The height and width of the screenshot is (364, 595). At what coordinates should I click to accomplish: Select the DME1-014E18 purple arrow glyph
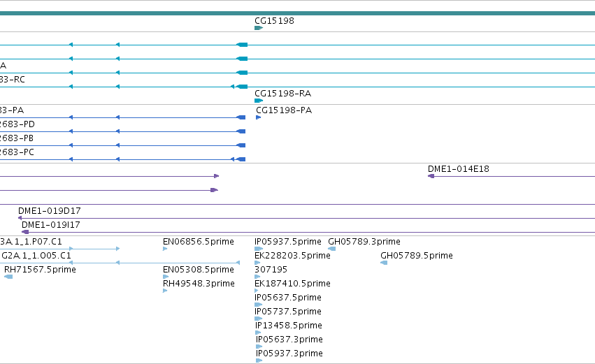[431, 176]
